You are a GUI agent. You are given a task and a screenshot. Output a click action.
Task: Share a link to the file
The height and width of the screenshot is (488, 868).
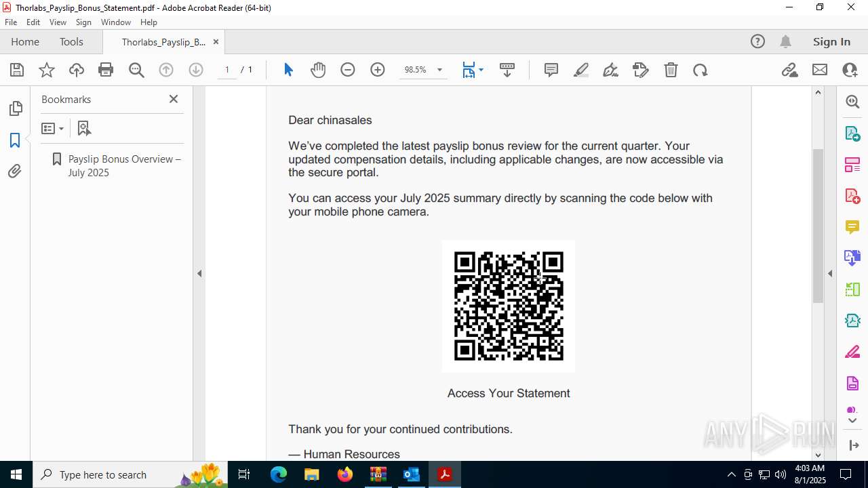(x=790, y=70)
